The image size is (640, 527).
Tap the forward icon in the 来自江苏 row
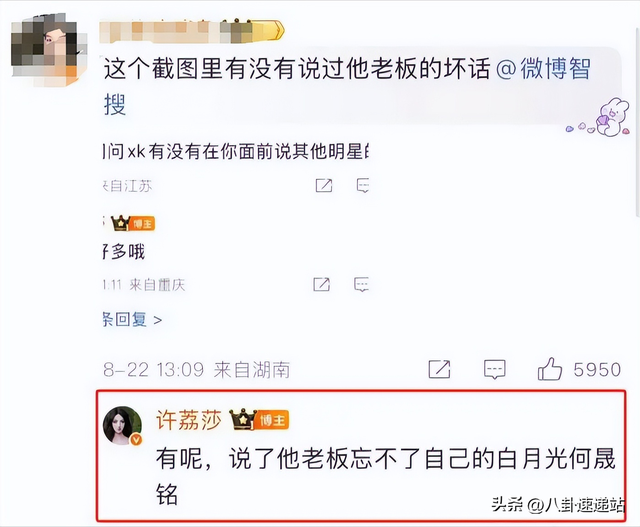(324, 186)
